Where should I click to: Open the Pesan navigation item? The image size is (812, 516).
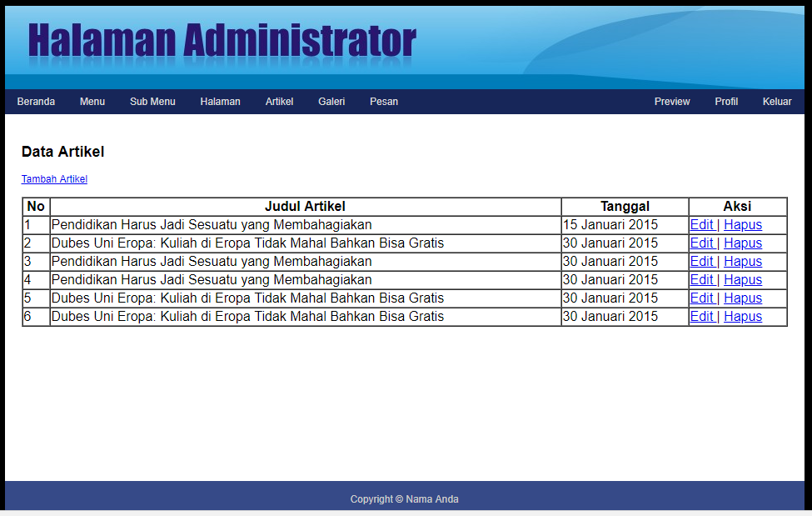pos(384,102)
